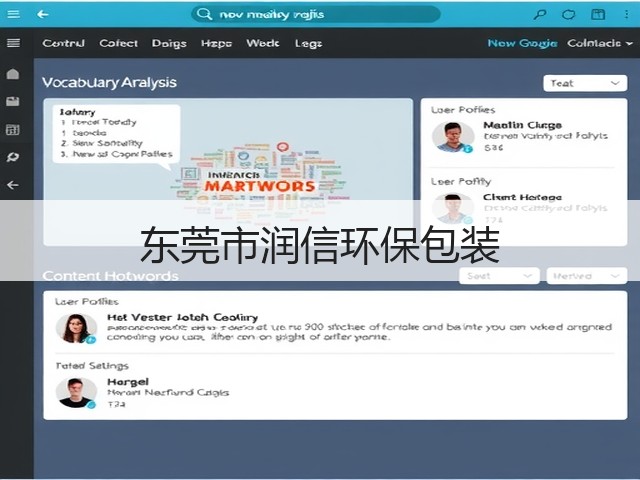
Task: Go back with the top-bar arrow
Action: tap(43, 15)
